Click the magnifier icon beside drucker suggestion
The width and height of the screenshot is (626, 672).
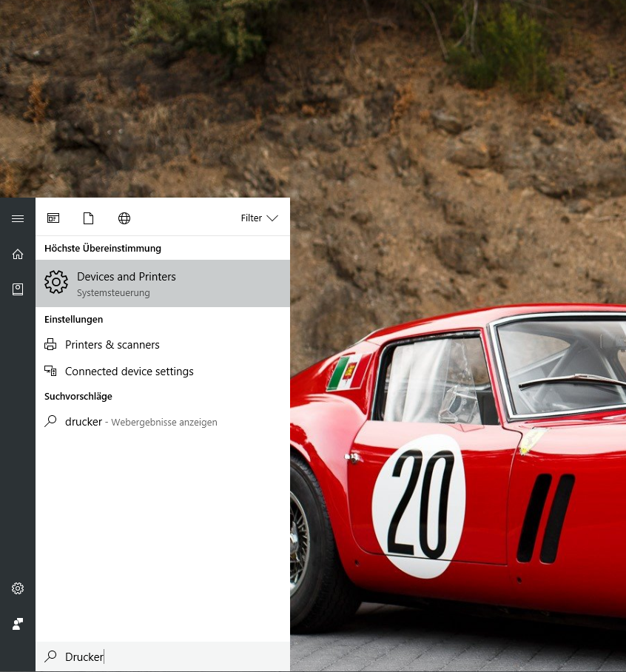50,421
